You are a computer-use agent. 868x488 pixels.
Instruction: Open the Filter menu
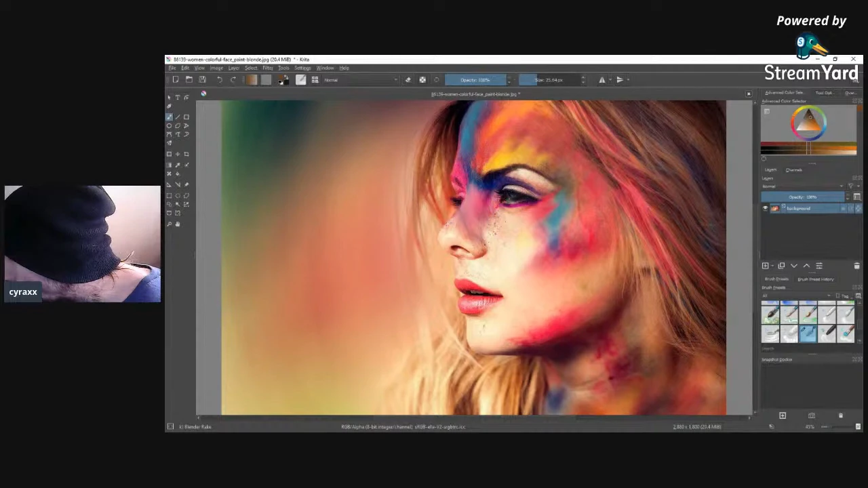click(268, 68)
